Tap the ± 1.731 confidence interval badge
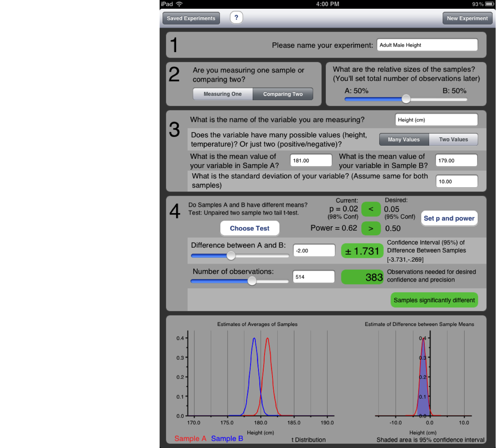The width and height of the screenshot is (496, 448). (362, 251)
